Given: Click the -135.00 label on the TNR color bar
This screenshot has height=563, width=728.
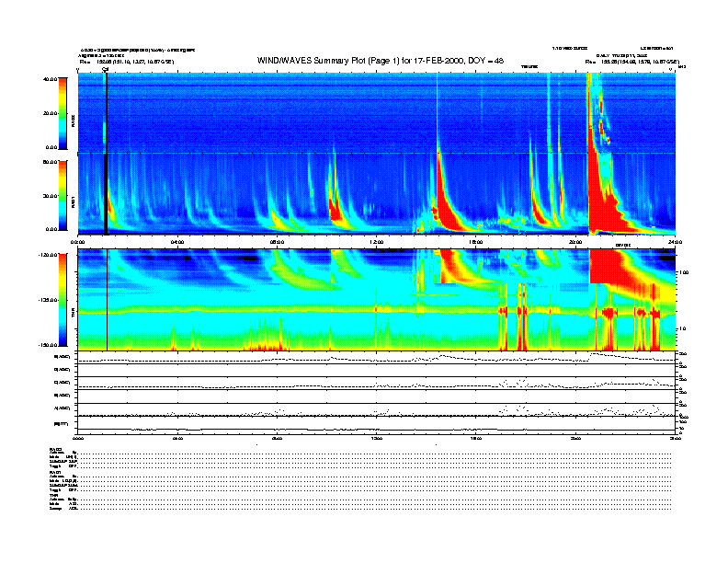Looking at the screenshot, I should pos(48,300).
